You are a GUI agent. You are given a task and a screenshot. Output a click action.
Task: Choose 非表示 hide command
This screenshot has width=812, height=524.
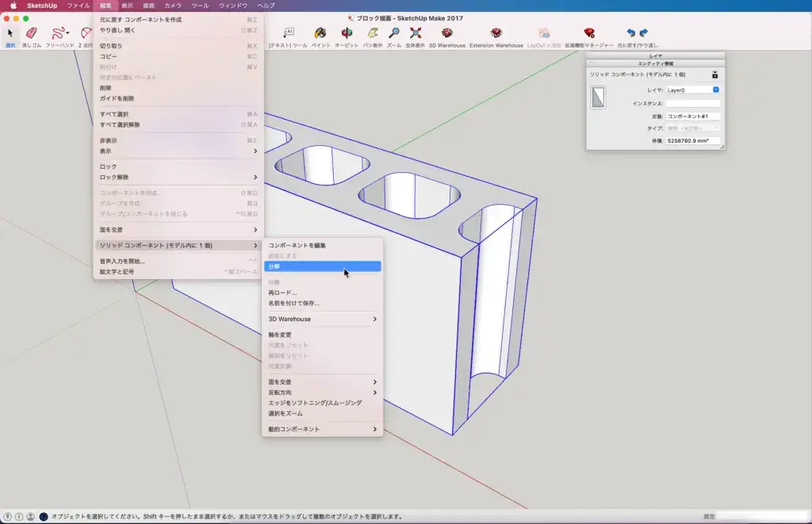point(178,140)
